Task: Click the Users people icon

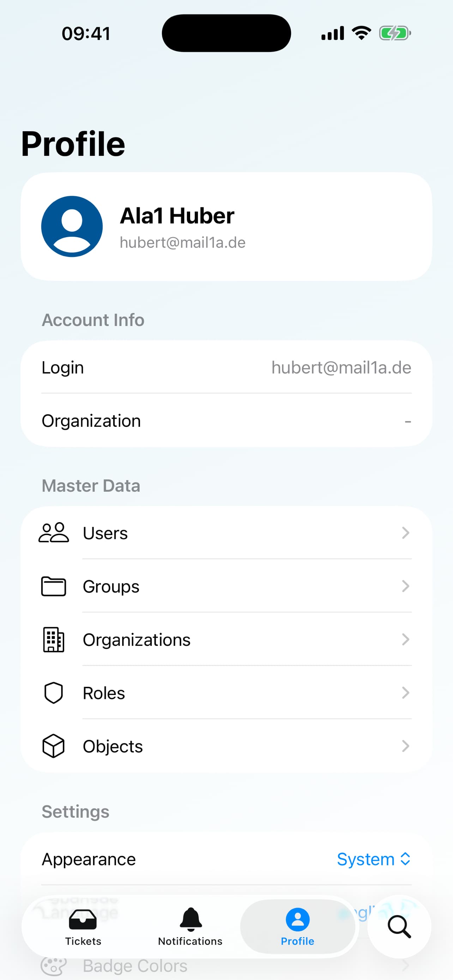Action: pyautogui.click(x=54, y=533)
